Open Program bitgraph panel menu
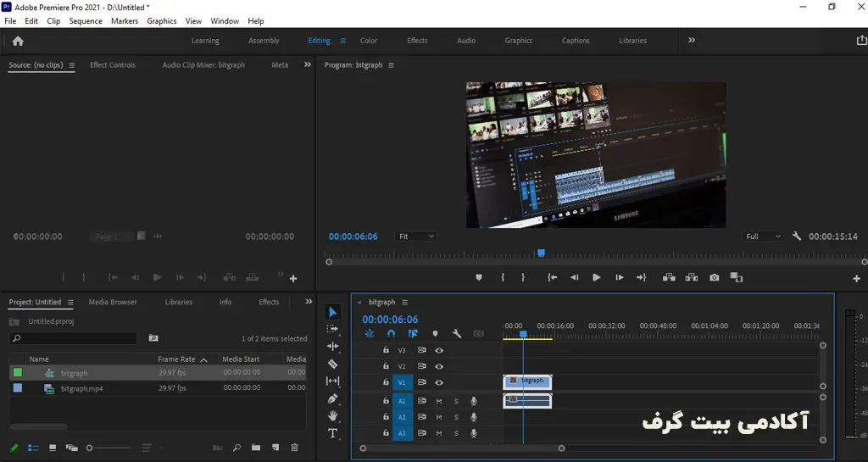Image resolution: width=868 pixels, height=462 pixels. pos(392,65)
